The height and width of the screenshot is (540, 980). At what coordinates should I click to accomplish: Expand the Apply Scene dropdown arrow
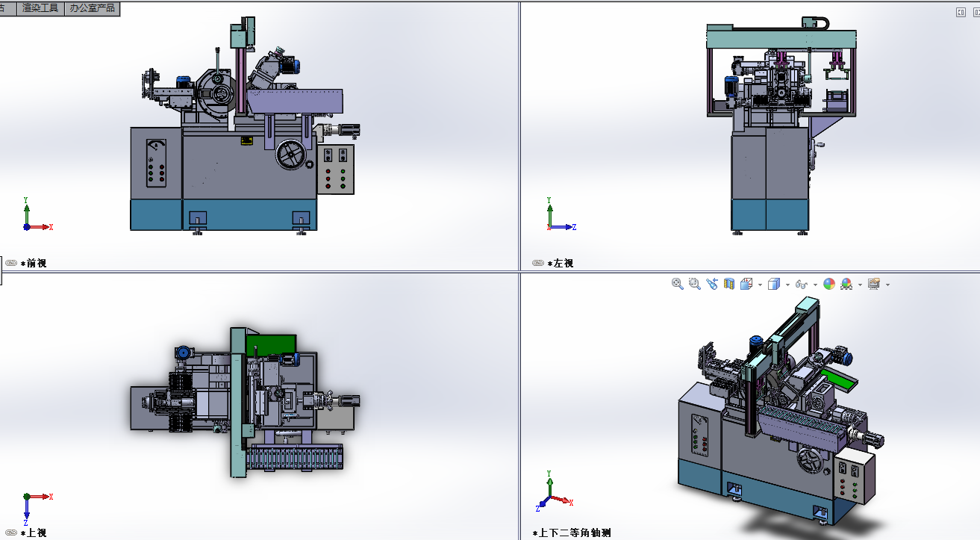click(860, 285)
